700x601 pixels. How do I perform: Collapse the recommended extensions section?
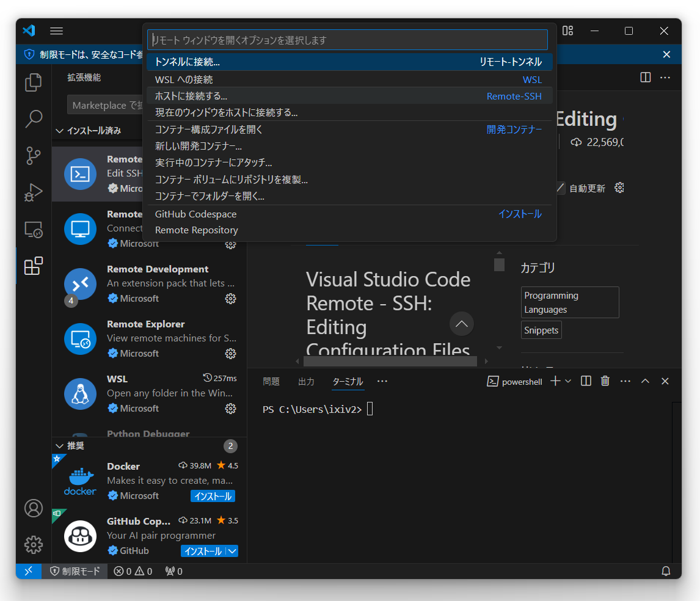(x=59, y=446)
